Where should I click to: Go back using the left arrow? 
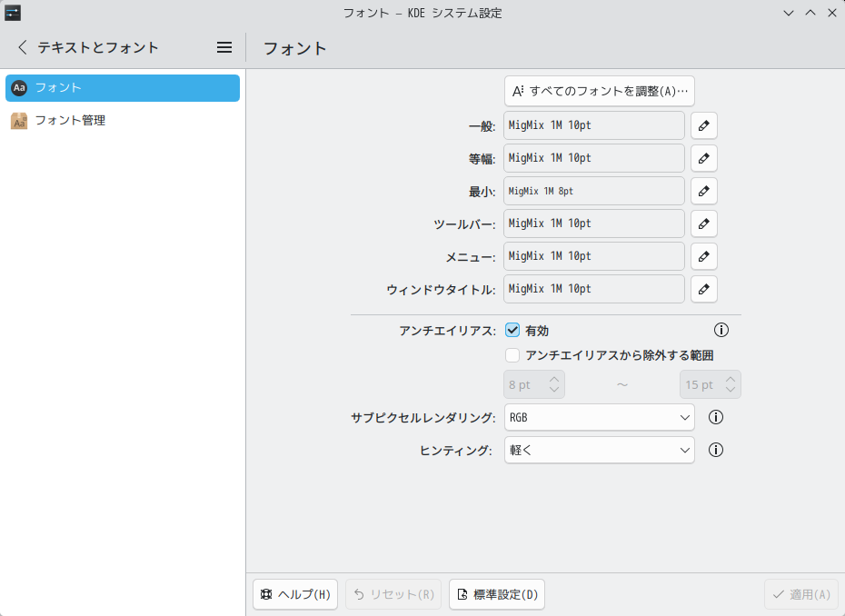[x=20, y=47]
